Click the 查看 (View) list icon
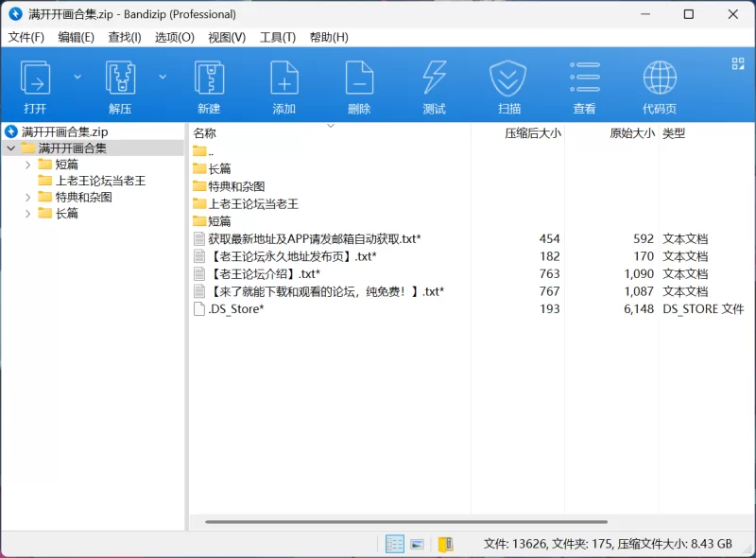Viewport: 756px width, 558px height. [585, 77]
